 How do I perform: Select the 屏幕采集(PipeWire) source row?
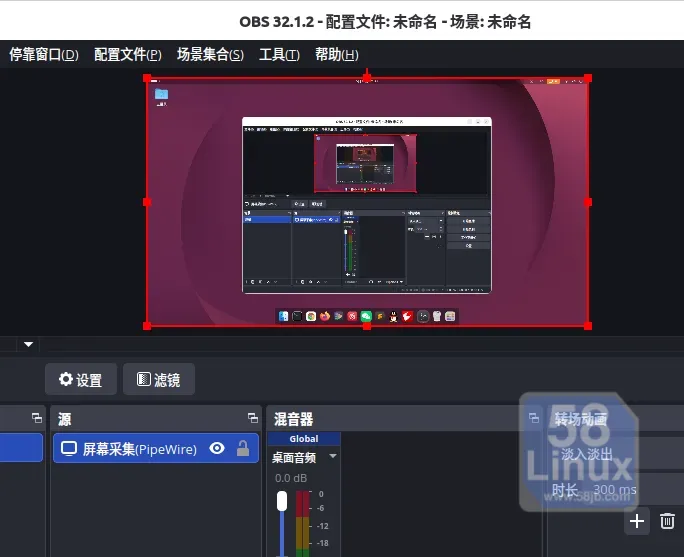[x=156, y=448]
